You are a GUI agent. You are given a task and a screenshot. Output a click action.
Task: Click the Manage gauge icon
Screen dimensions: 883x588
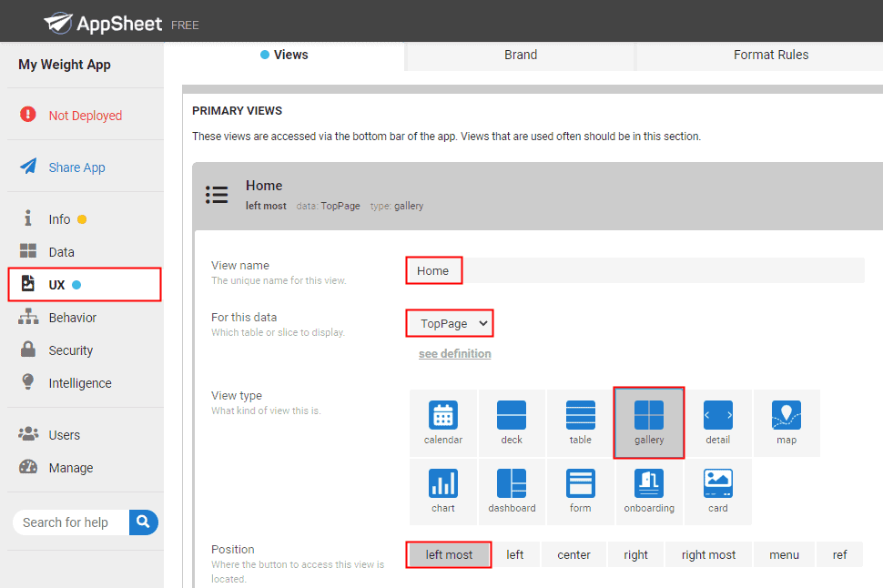coord(28,466)
